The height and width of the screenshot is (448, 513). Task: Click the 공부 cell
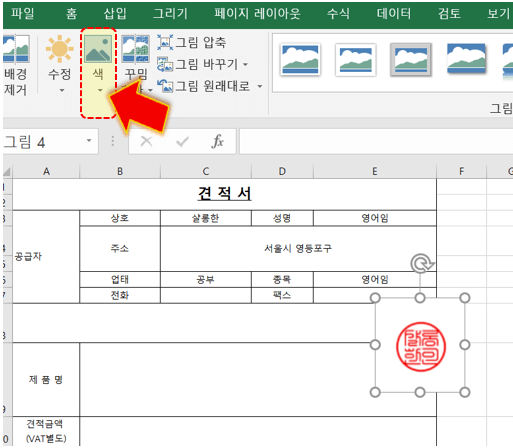206,280
